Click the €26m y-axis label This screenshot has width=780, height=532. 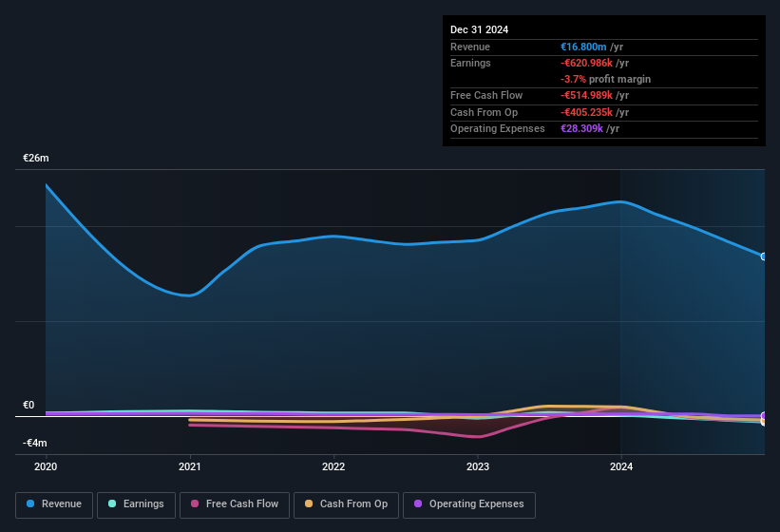pyautogui.click(x=36, y=158)
